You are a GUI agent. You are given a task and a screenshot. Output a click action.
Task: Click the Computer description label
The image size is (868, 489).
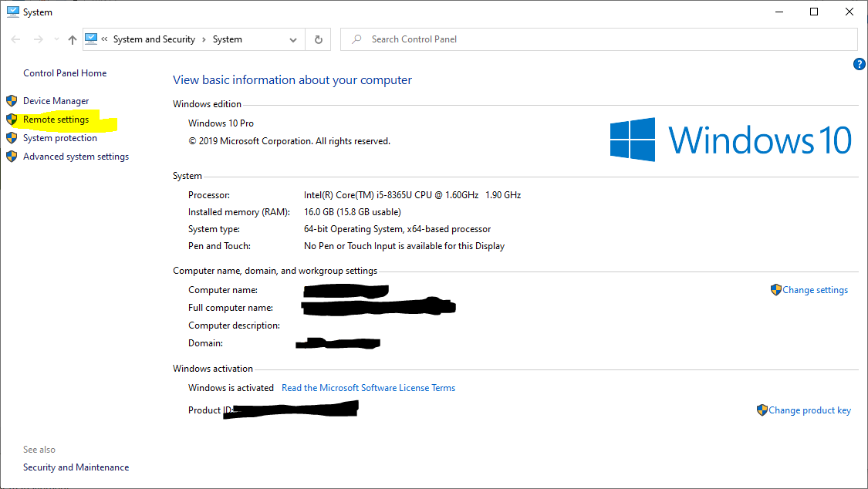coord(234,325)
